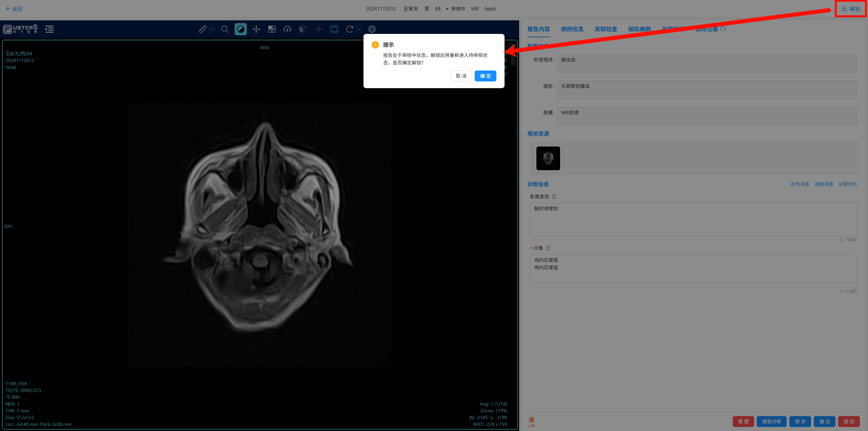Open the measurement tool dropdown arrow

point(213,29)
